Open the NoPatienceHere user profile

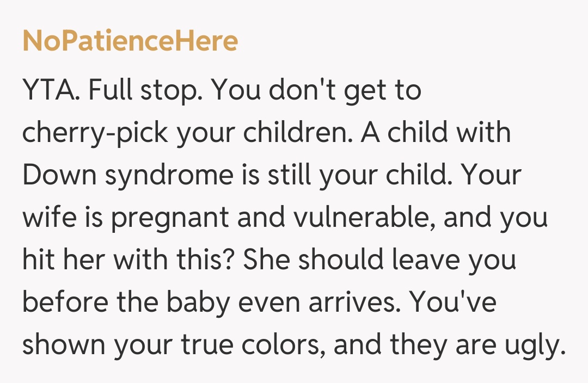pyautogui.click(x=130, y=41)
